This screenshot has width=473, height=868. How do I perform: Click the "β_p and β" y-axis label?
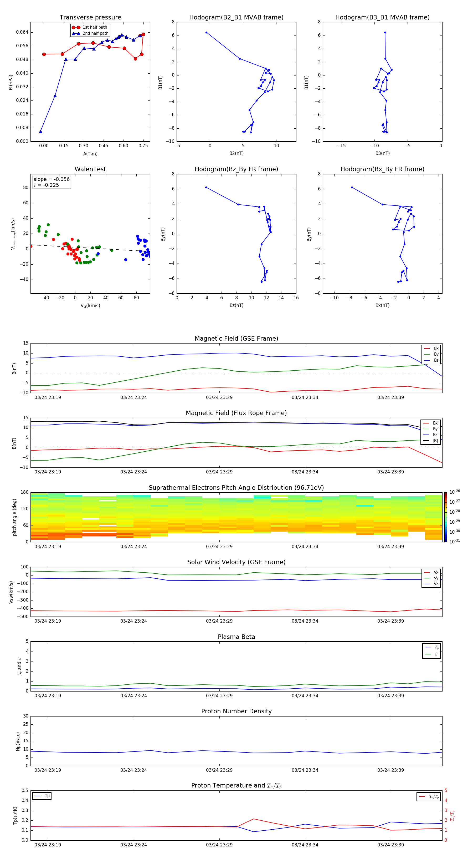(19, 666)
